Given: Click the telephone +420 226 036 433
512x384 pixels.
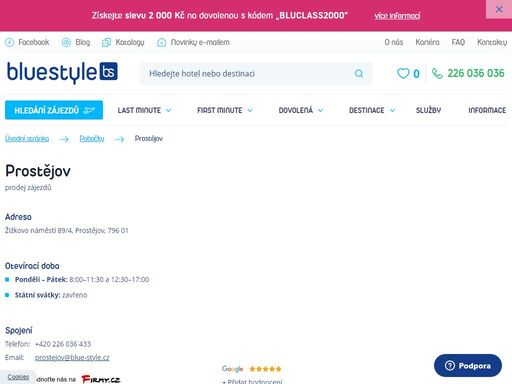Looking at the screenshot, I should (x=63, y=344).
